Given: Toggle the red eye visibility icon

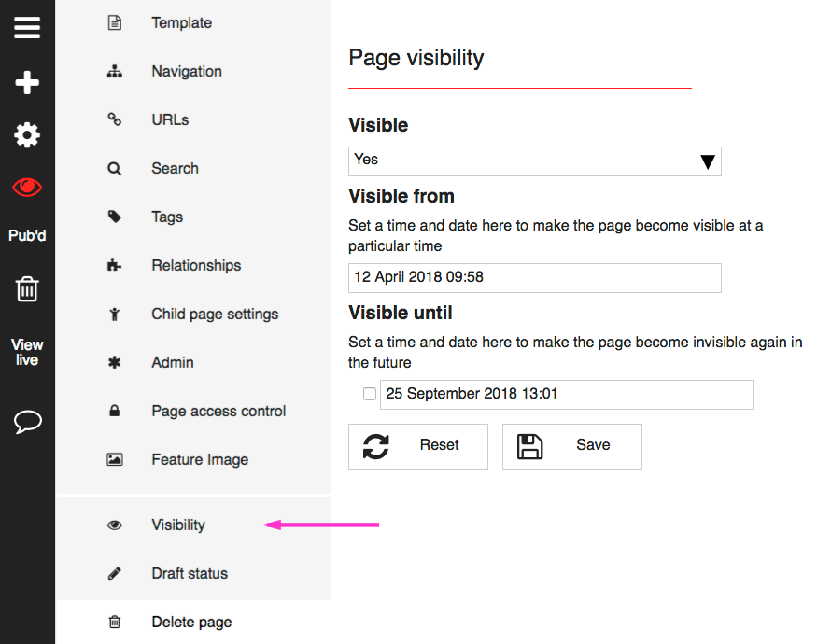Looking at the screenshot, I should pos(27,187).
